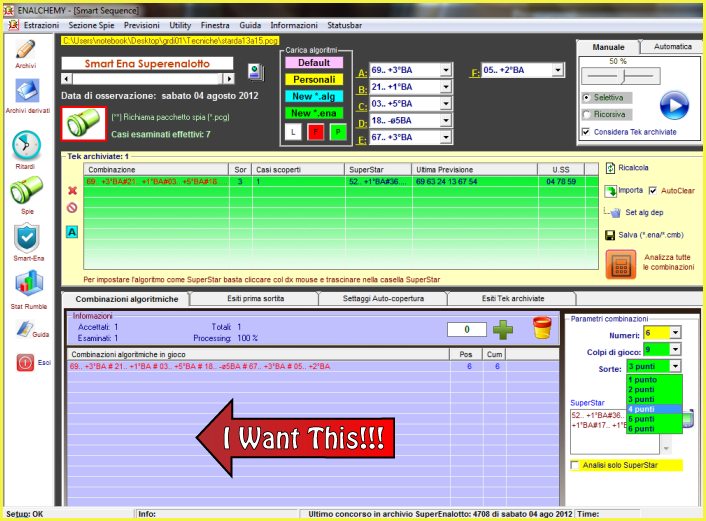Open the Estrazioni menu
Viewport: 706px width, 521px height.
pyautogui.click(x=41, y=25)
